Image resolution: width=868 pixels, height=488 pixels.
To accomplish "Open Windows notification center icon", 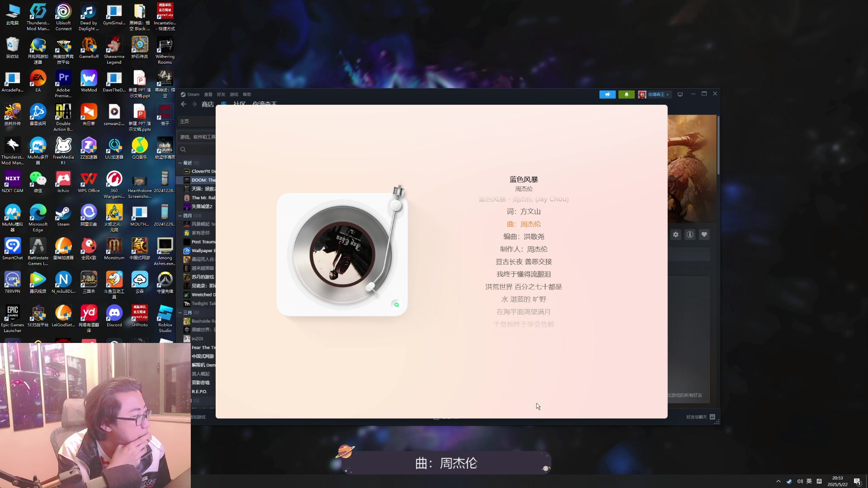I will [x=857, y=481].
